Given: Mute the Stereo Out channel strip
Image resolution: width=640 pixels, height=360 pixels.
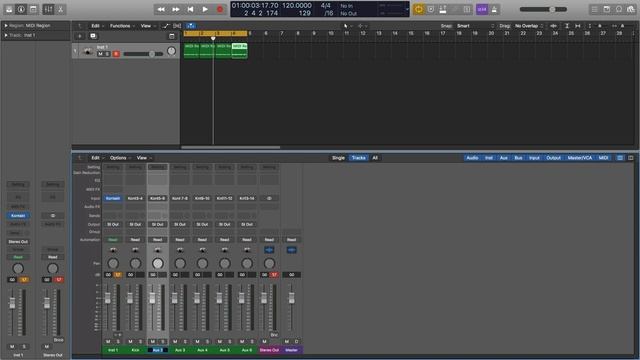Looking at the screenshot, I should click(264, 342).
